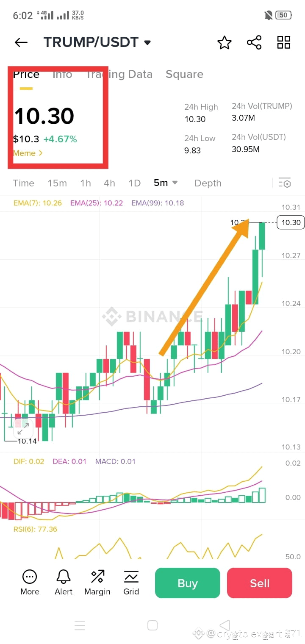
Task: Select the Price tab
Action: point(26,74)
